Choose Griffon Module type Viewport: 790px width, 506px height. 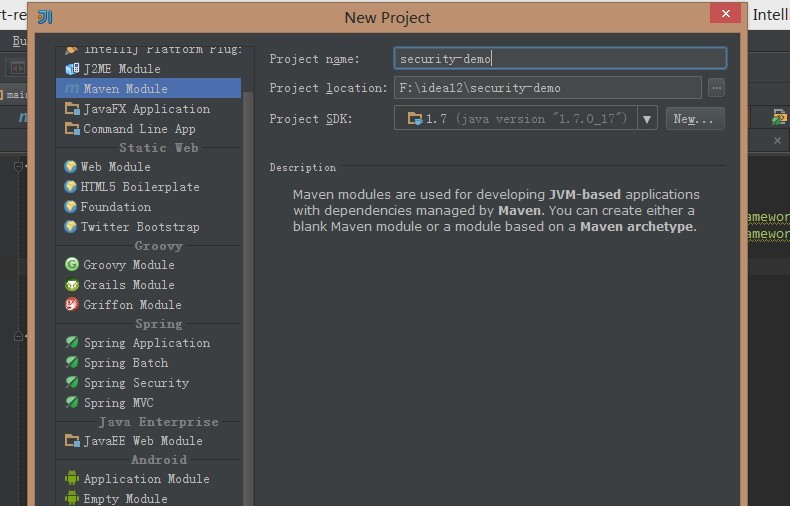(149, 305)
